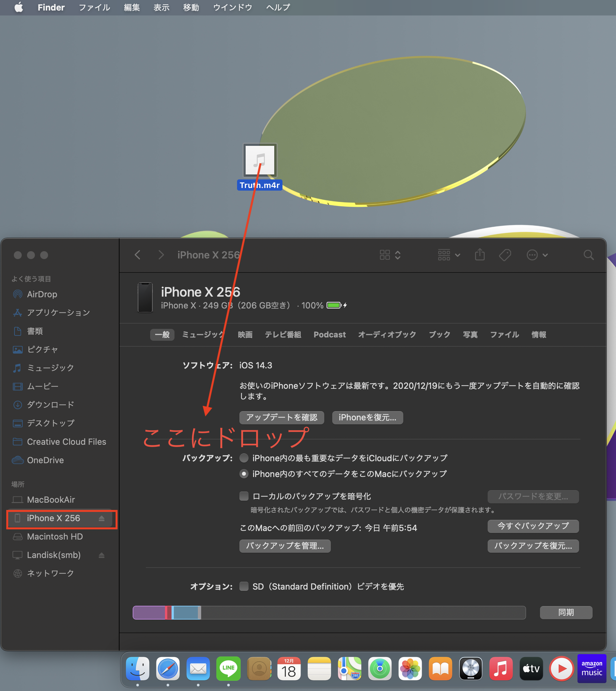Enable ローカルのバックアップを暗号化 checkbox

pos(244,496)
